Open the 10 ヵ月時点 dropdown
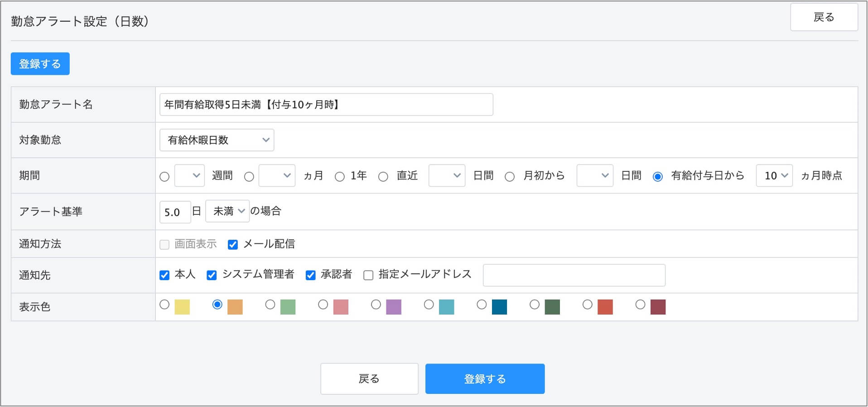Screen dimensions: 868x407 tap(774, 176)
